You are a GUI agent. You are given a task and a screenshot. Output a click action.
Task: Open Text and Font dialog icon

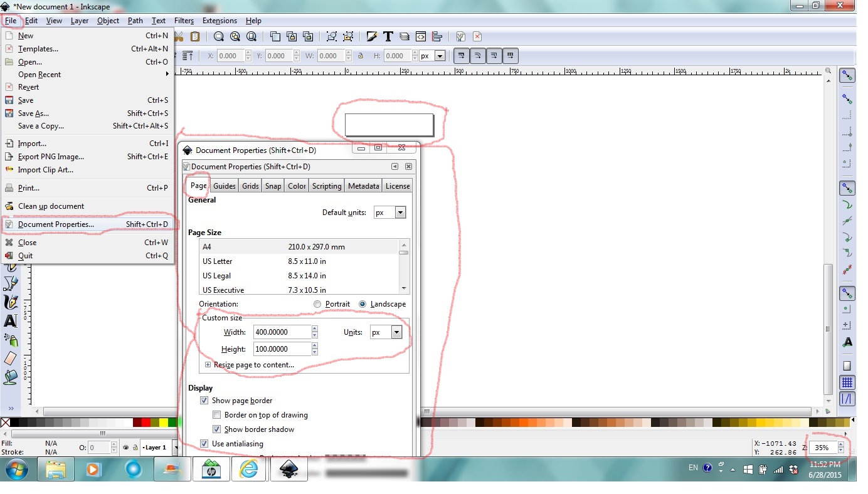point(388,36)
